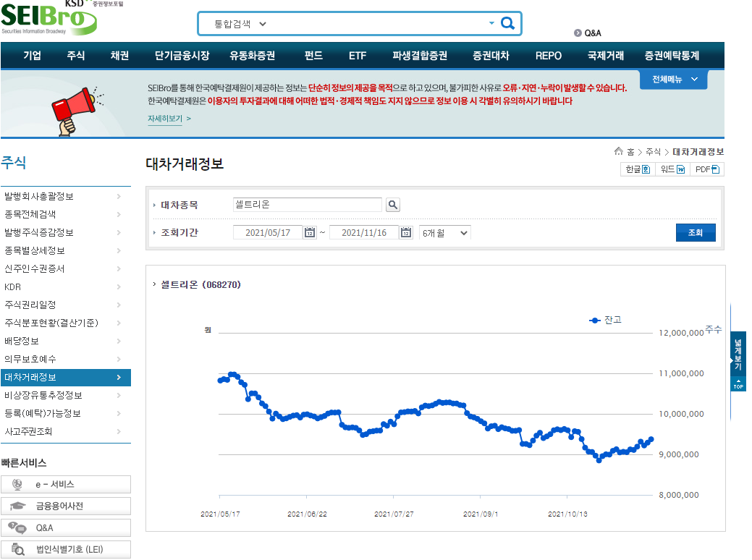Expand the 전체메뉴 dropdown
Viewport: 752px width, 560px height.
pos(674,80)
